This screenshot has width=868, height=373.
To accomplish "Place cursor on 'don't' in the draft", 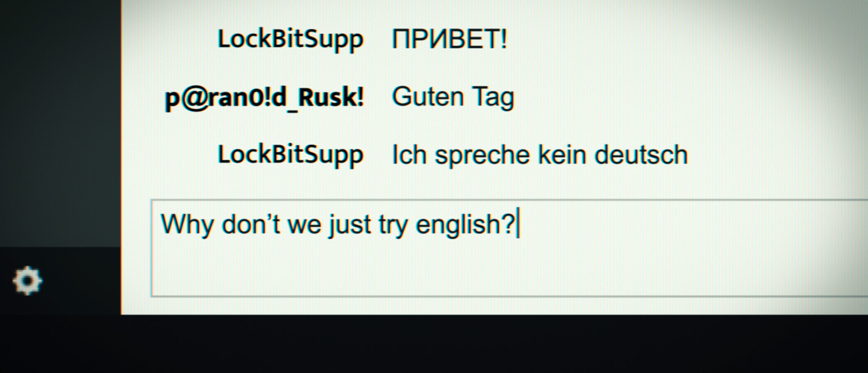I will pyautogui.click(x=251, y=224).
